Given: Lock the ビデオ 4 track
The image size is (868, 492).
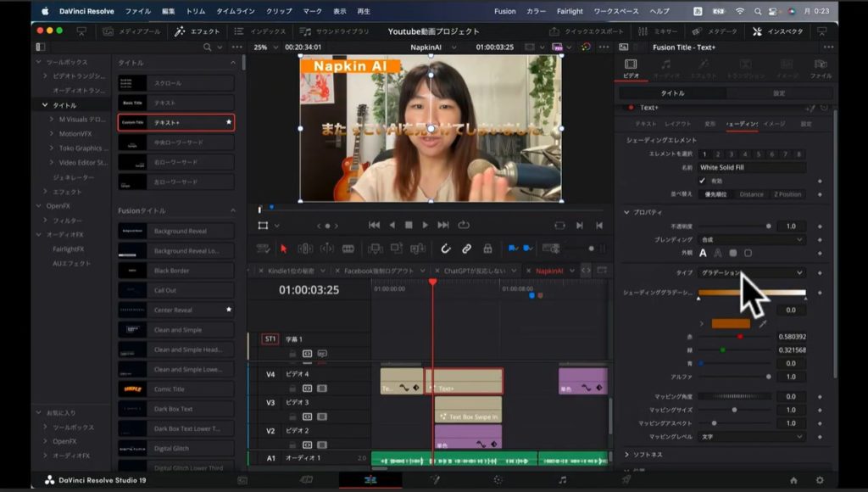Looking at the screenshot, I should pyautogui.click(x=292, y=389).
